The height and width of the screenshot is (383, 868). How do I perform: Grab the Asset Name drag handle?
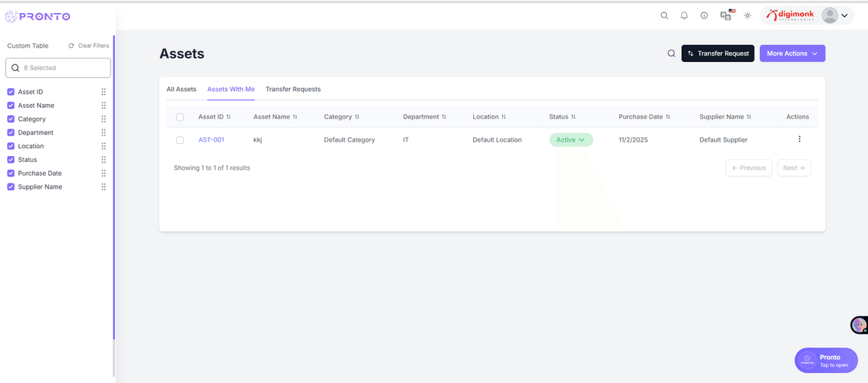pos(103,106)
